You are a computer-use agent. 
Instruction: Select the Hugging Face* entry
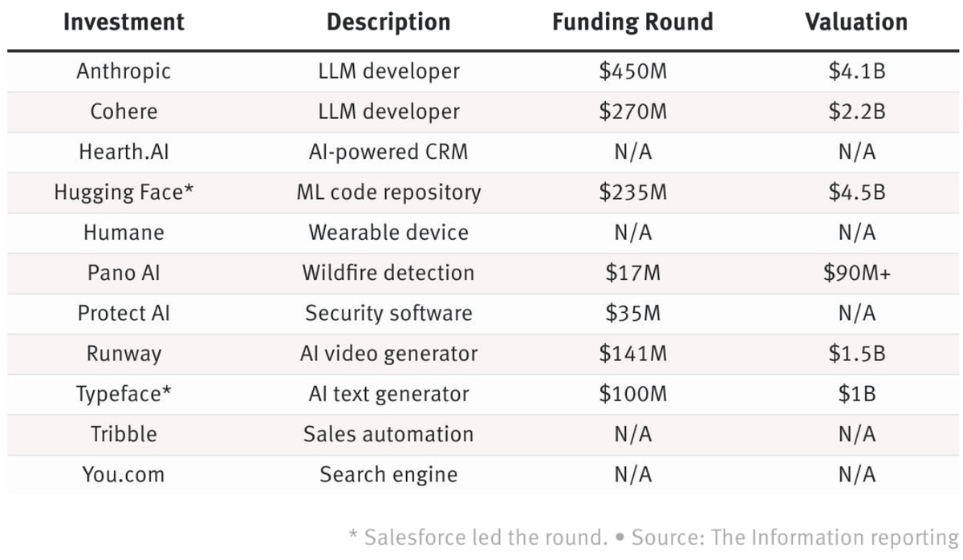pos(124,193)
